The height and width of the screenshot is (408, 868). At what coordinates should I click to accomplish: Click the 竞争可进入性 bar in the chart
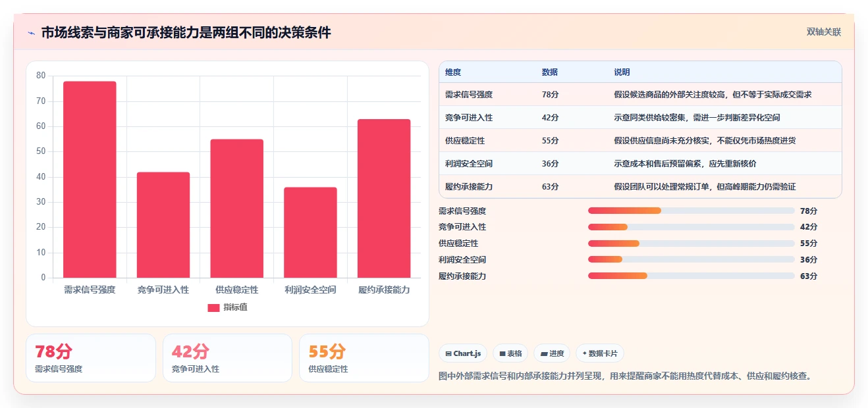163,225
